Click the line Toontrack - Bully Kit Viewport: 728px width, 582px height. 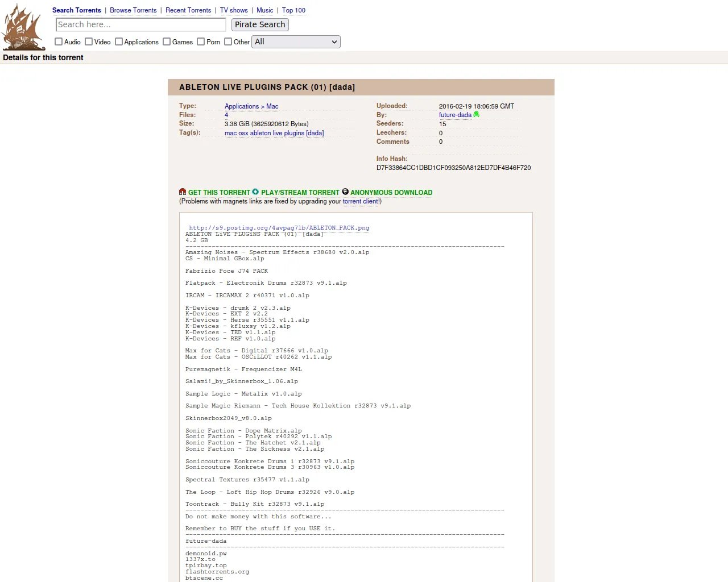coord(255,504)
